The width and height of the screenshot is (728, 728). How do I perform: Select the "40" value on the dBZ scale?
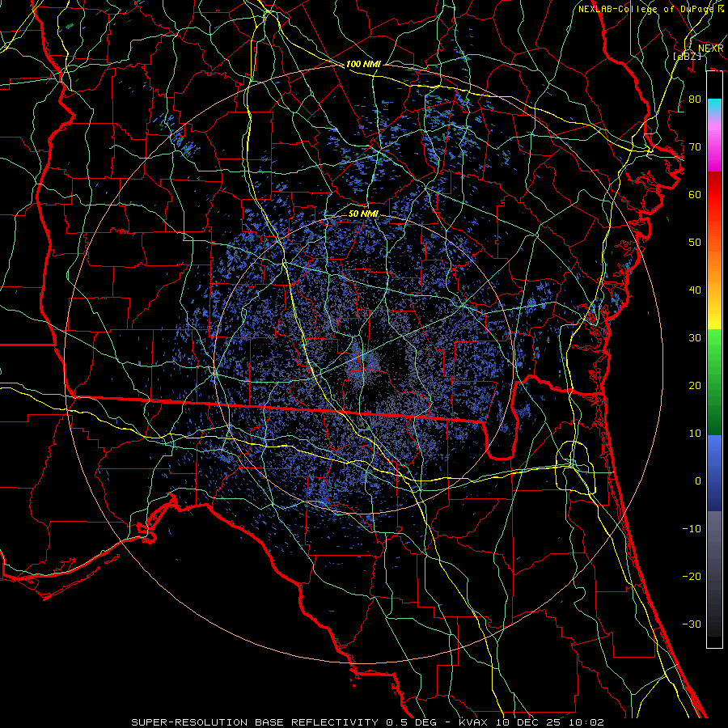coord(695,290)
